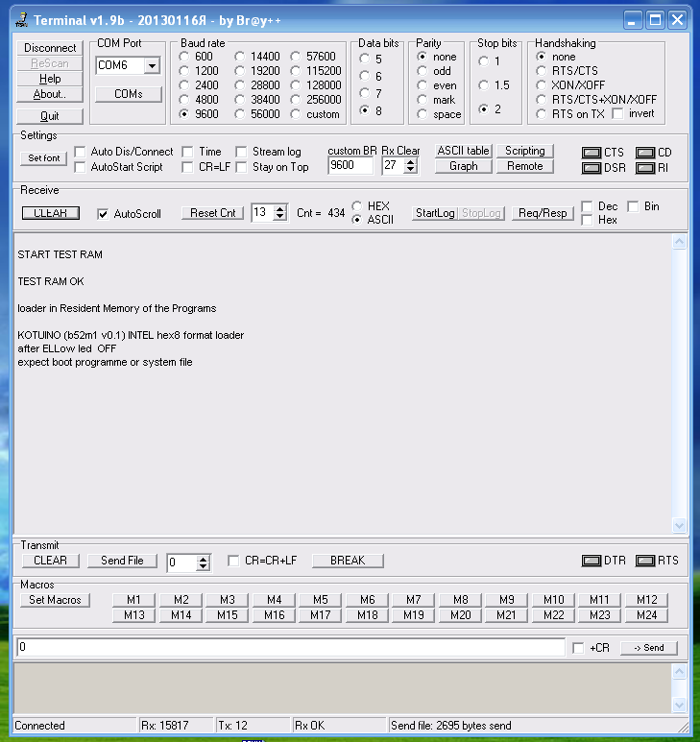Click Reset Cnt button
Screen dimensions: 700x742
[x=212, y=213]
